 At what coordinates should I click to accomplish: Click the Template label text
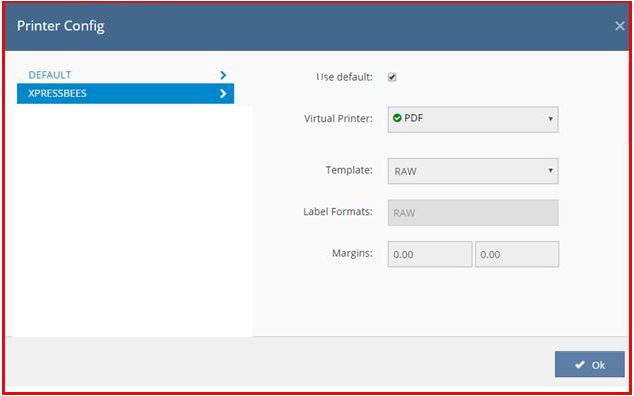[349, 170]
